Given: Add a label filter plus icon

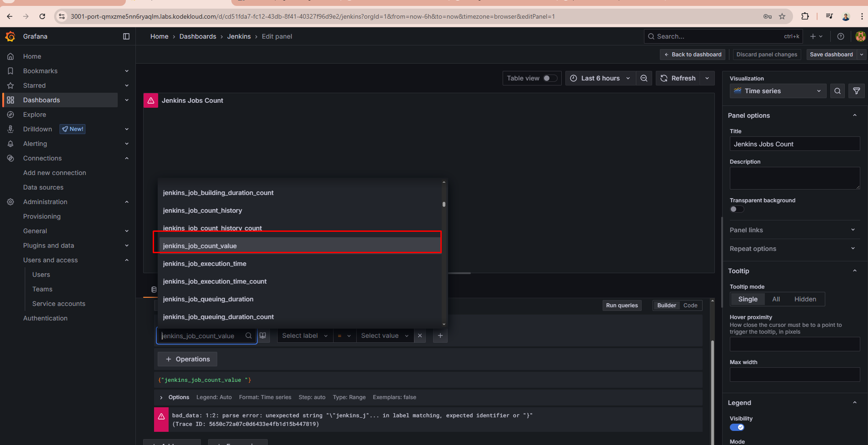Looking at the screenshot, I should pyautogui.click(x=440, y=335).
